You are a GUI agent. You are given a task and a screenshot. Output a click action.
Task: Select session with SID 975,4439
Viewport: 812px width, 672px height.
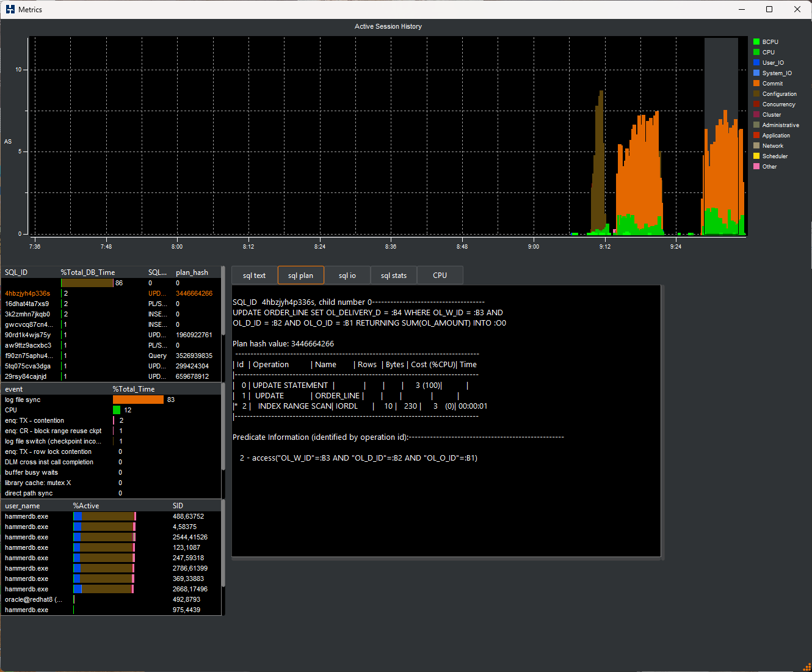click(x=111, y=610)
